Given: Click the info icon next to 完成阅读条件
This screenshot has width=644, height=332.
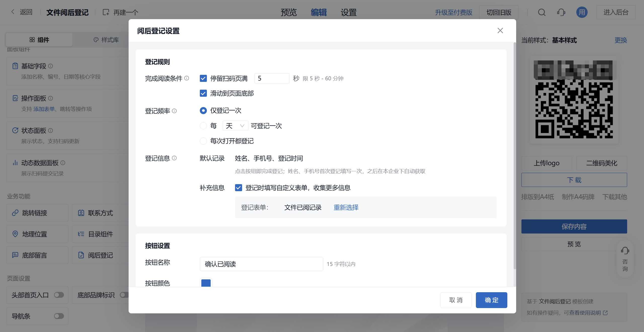Looking at the screenshot, I should click(186, 78).
